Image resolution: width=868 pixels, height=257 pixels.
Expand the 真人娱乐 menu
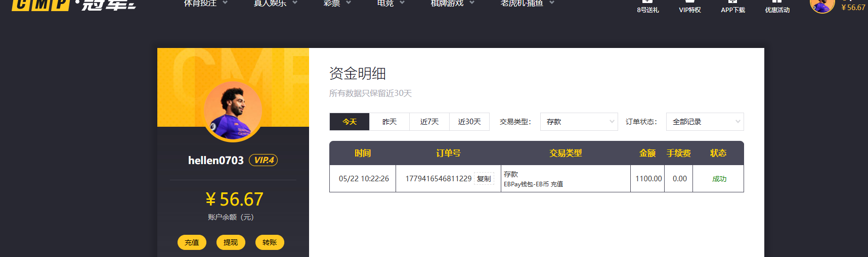click(x=275, y=3)
